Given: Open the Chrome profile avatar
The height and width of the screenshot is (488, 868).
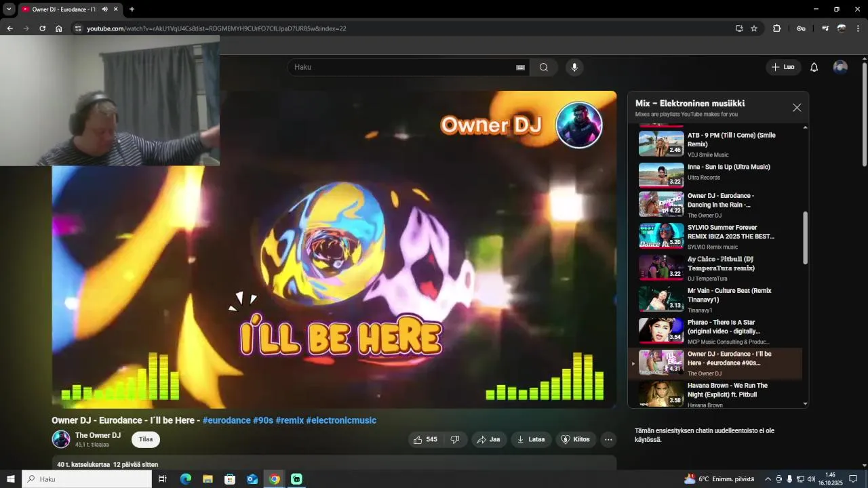Looking at the screenshot, I should 842,28.
